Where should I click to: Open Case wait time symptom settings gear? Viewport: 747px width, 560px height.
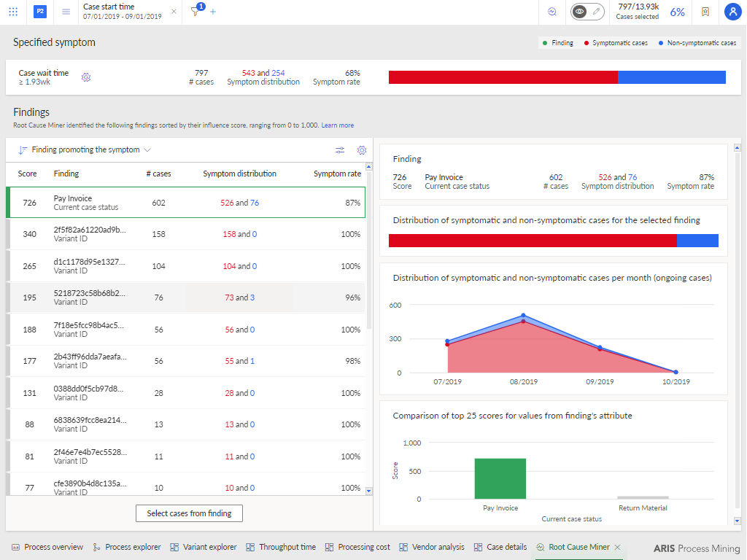point(86,77)
